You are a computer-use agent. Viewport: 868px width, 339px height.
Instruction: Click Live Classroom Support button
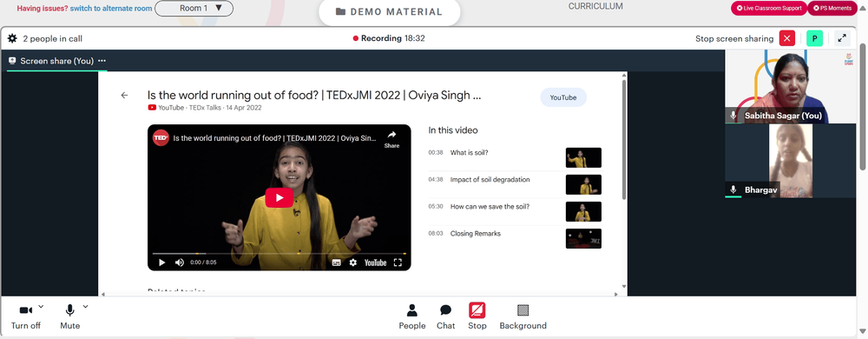click(769, 9)
